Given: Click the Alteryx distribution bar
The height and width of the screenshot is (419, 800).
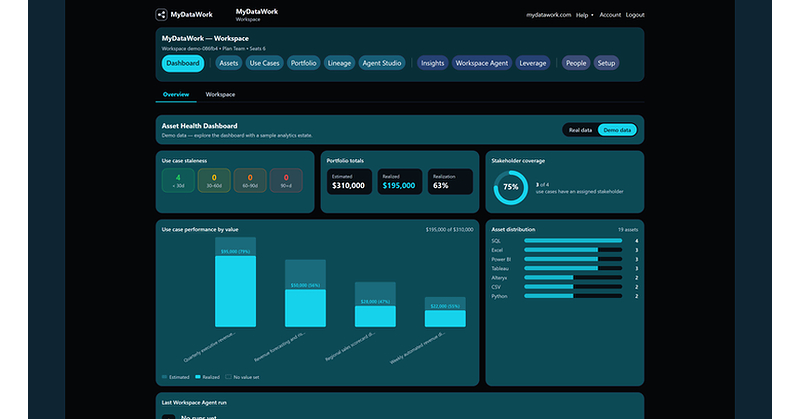Looking at the screenshot, I should point(573,278).
